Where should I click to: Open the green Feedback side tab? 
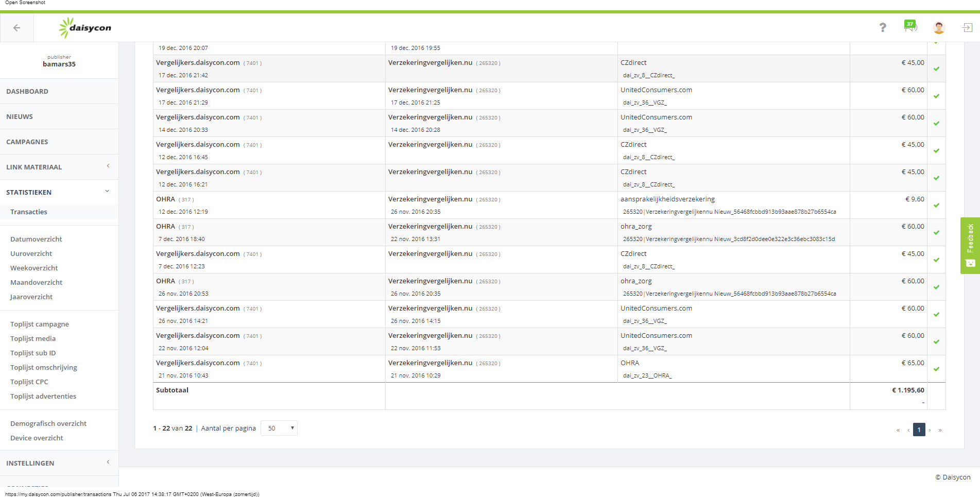(970, 245)
